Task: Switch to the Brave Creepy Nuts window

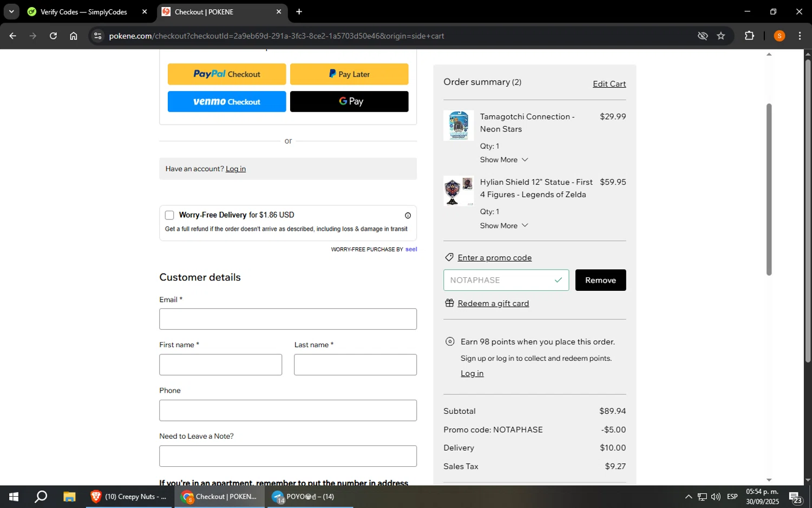Action: [129, 497]
